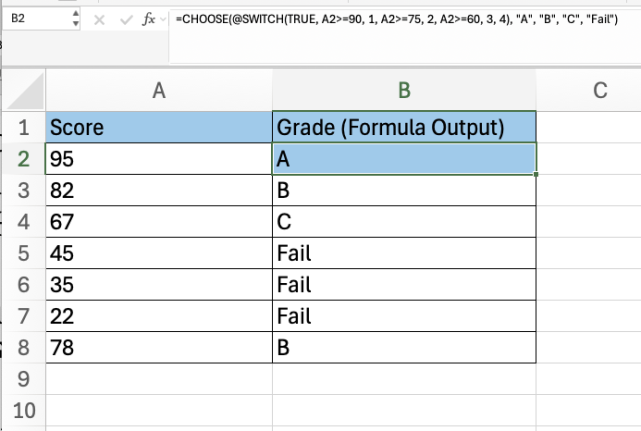Expand the Name Box dropdown stepper
Screen dimensions: 641x431
coord(76,19)
